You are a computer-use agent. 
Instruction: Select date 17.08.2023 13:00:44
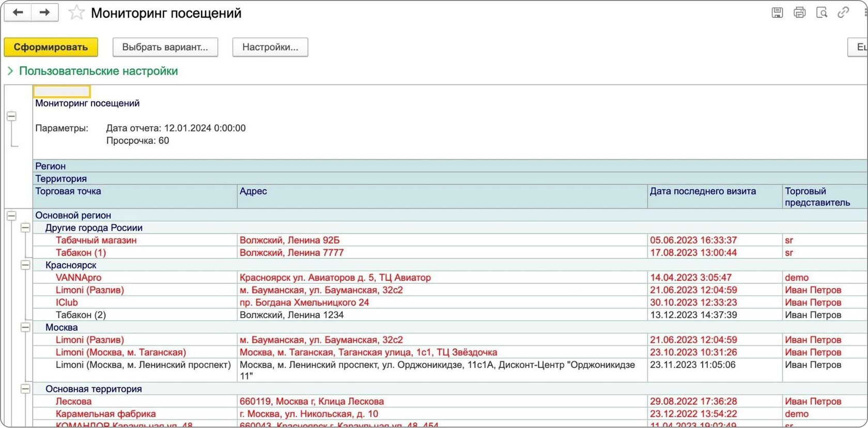[x=693, y=253]
